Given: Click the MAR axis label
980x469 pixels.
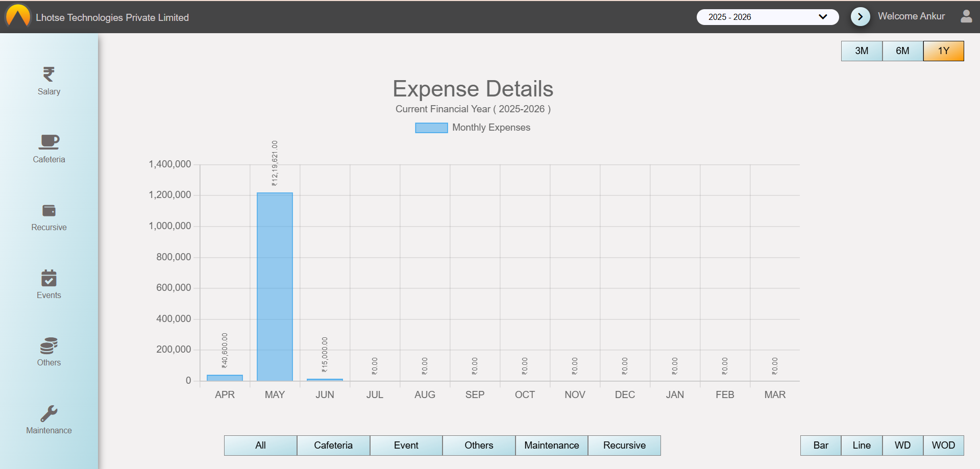Looking at the screenshot, I should (775, 394).
